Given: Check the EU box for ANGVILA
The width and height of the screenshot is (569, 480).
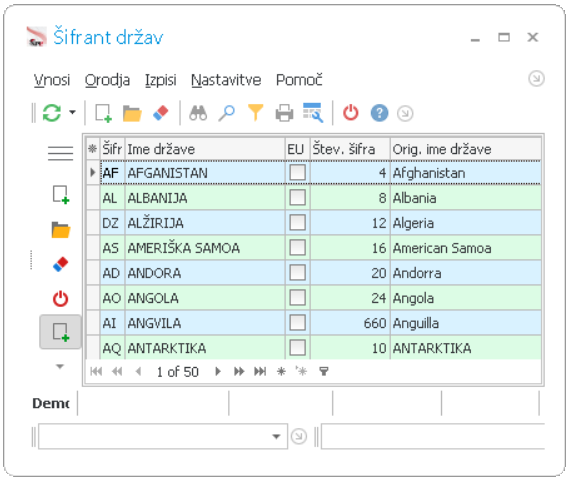Looking at the screenshot, I should [297, 323].
